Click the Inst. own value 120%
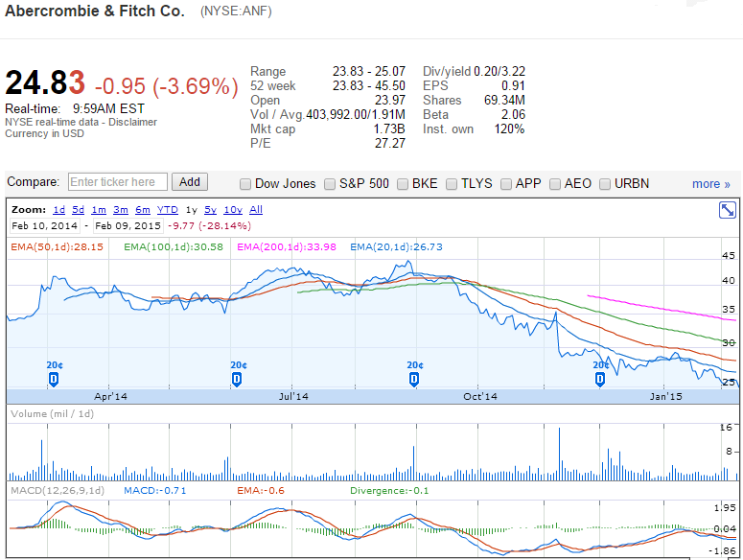This screenshot has height=560, width=743. tap(509, 128)
